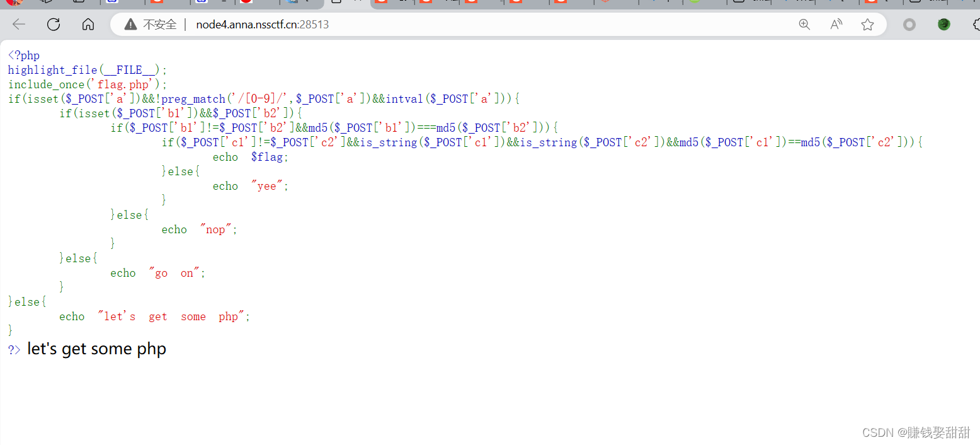Toggle the security info panel via warning badge
This screenshot has height=445, width=980.
tap(130, 24)
